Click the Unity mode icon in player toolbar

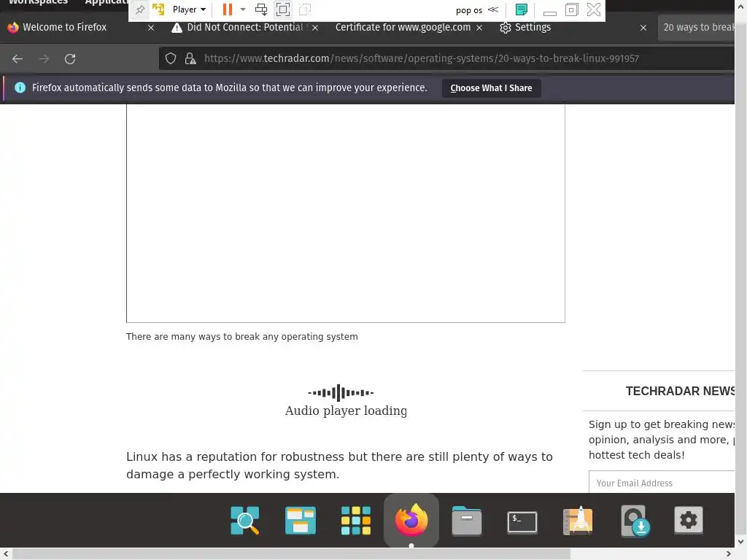tap(304, 9)
